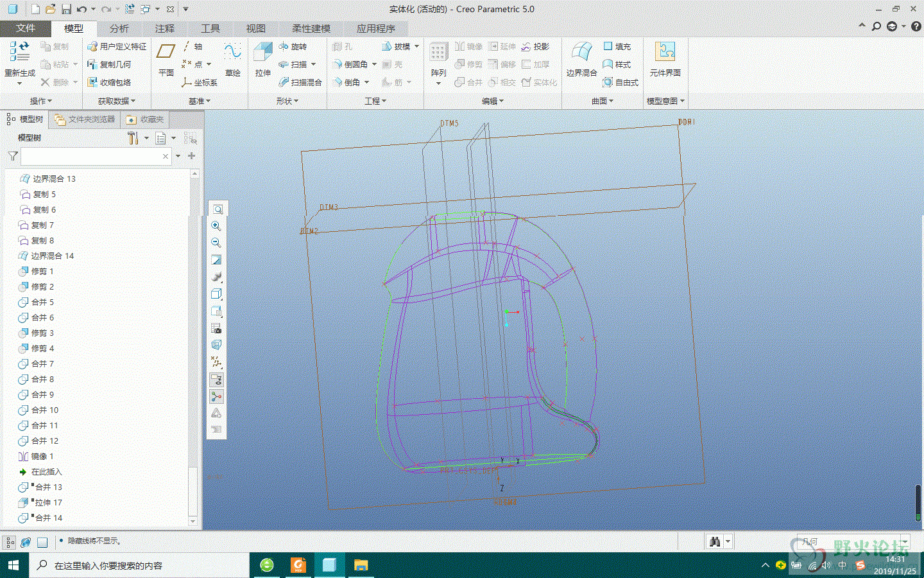Toggle annotation display icon in graphics toolbar

click(x=216, y=379)
